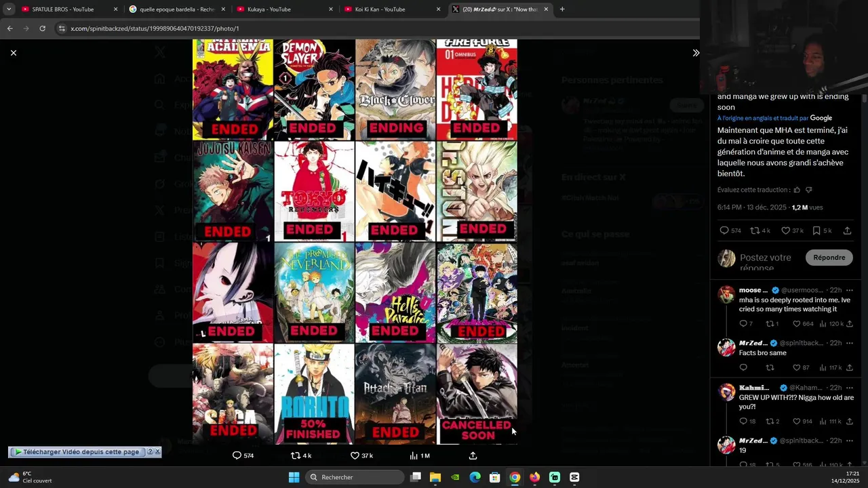Click the Répondre button

click(x=829, y=258)
